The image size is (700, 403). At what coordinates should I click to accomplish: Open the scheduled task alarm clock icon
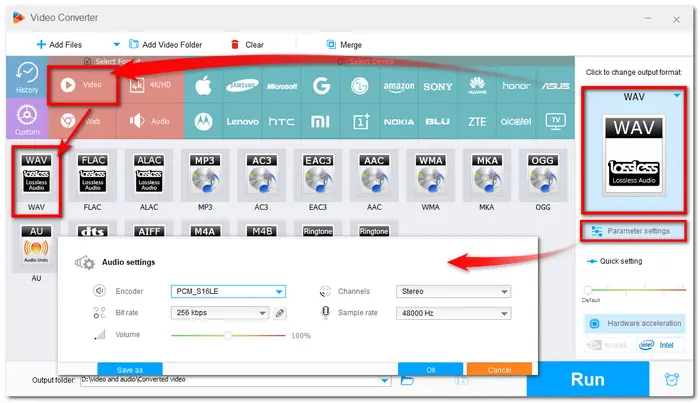coord(671,379)
